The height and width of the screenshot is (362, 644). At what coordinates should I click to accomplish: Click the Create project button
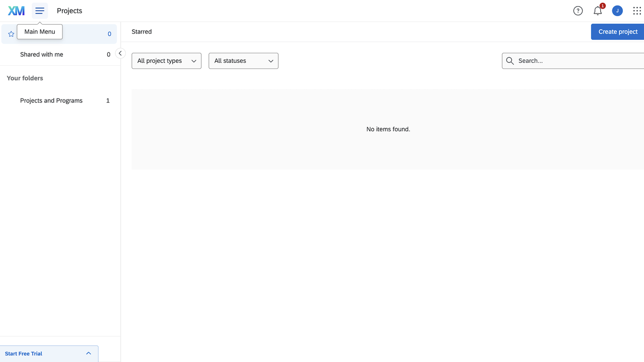[618, 32]
